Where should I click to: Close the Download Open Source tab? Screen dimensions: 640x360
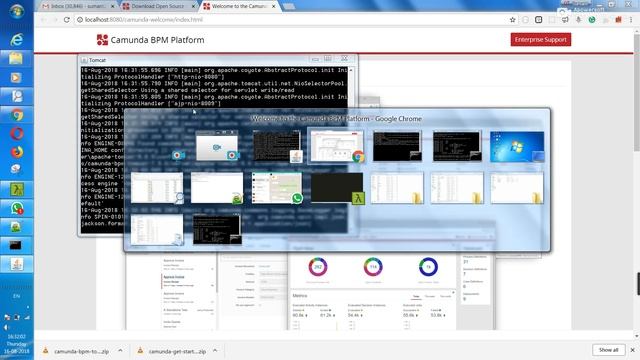(193, 7)
